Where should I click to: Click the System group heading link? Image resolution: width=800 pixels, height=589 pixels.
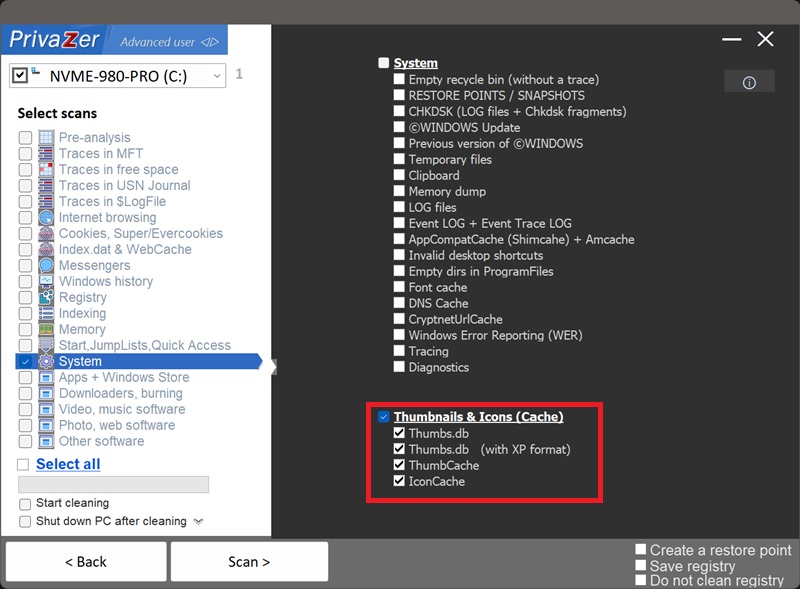(415, 63)
